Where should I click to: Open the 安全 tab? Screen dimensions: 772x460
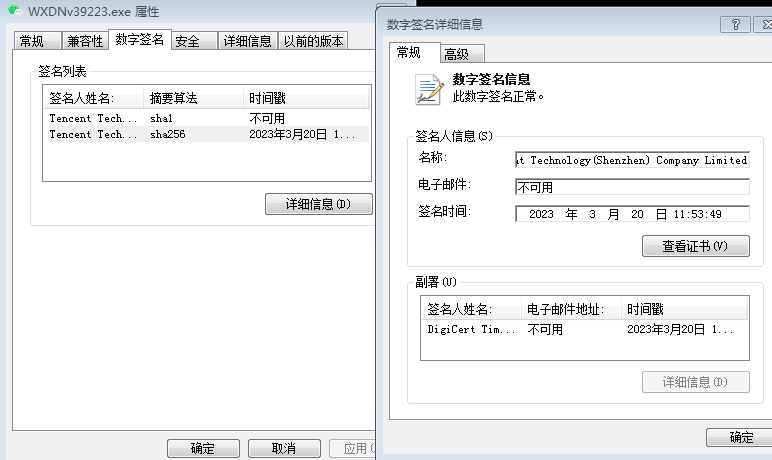pos(187,41)
